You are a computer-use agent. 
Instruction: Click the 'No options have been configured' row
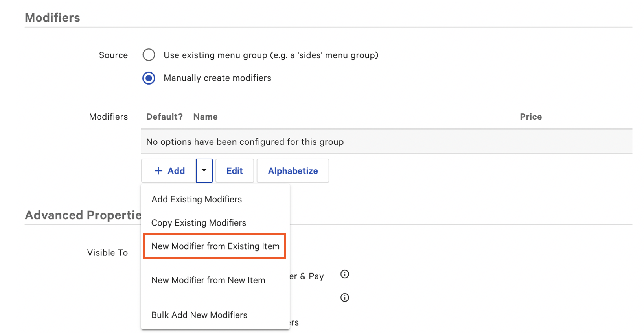(245, 142)
